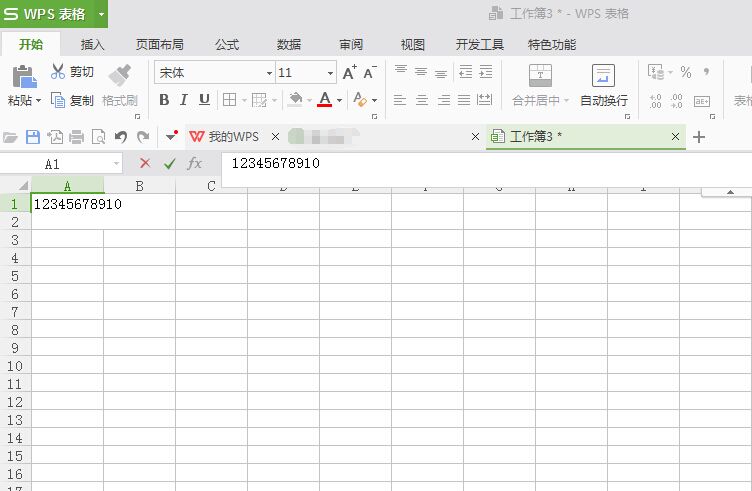This screenshot has width=752, height=491.
Task: Apply red font color A
Action: point(325,99)
